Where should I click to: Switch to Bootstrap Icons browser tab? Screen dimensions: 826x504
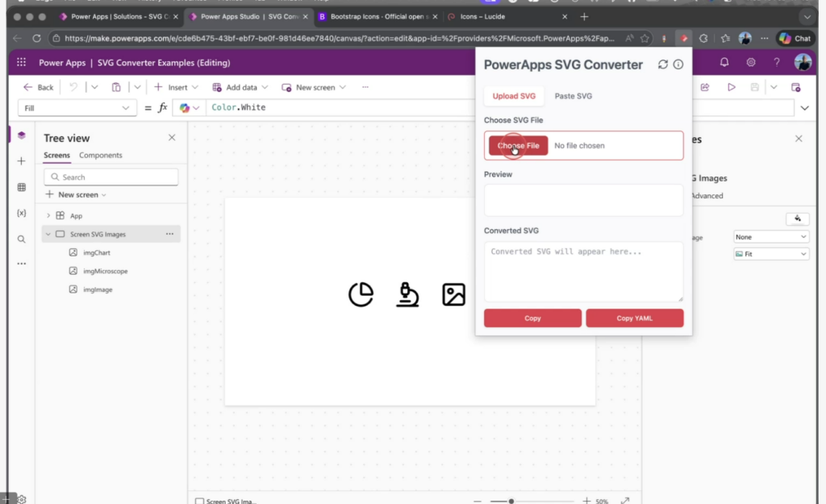click(378, 16)
